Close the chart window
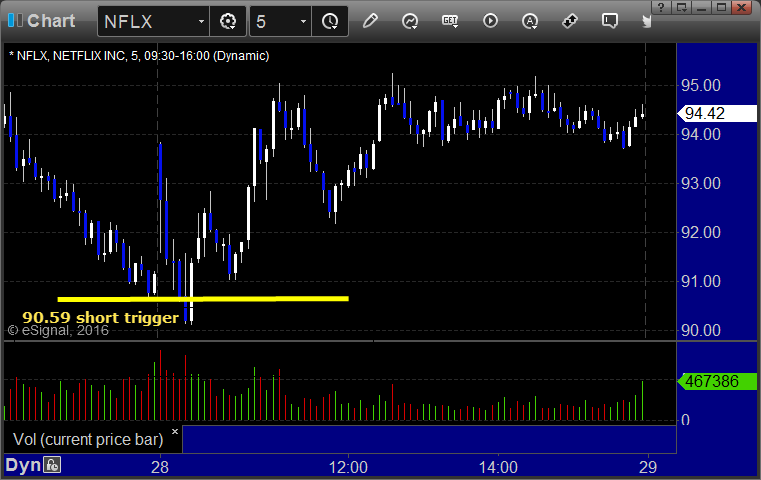The image size is (761, 480). tap(742, 7)
